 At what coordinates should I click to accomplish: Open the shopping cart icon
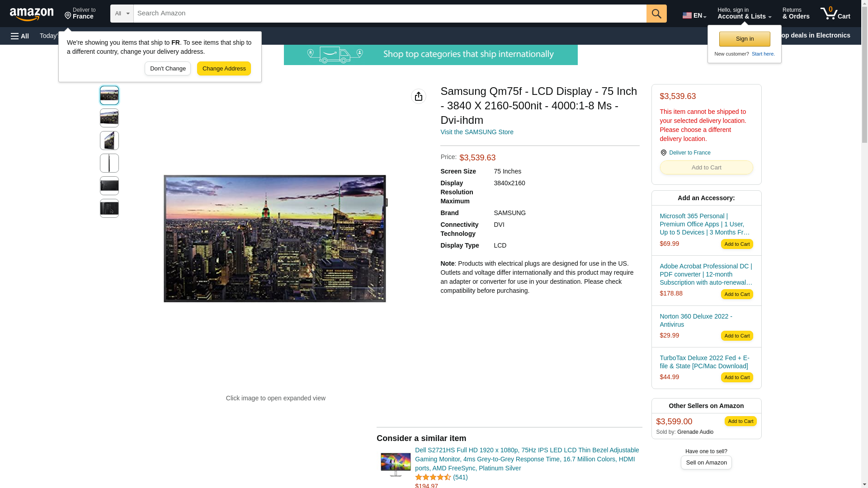835,14
